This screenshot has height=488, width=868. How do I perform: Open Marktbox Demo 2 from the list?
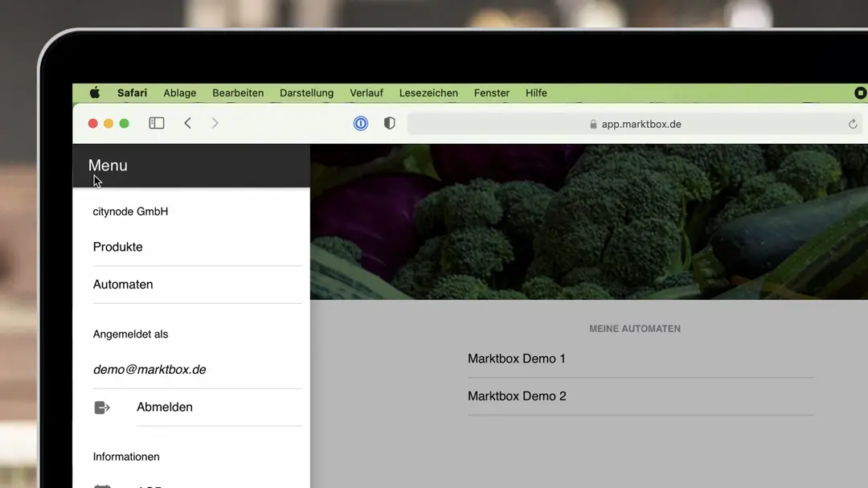click(517, 396)
